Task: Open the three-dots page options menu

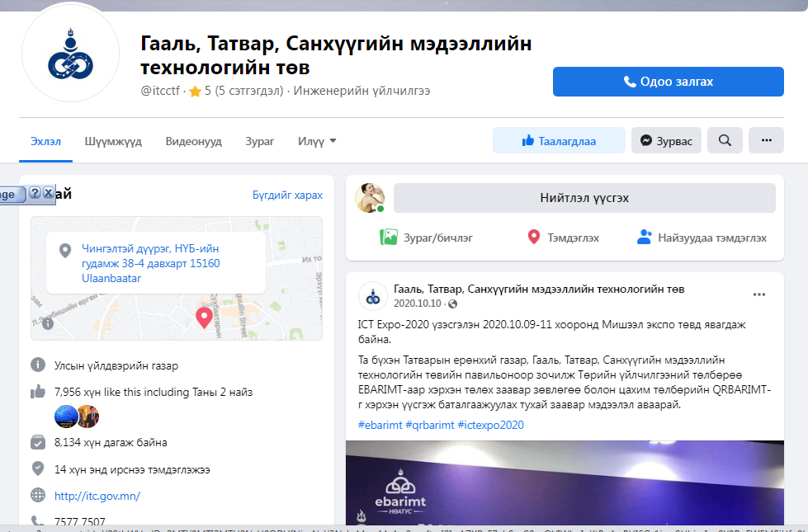Action: coord(765,140)
